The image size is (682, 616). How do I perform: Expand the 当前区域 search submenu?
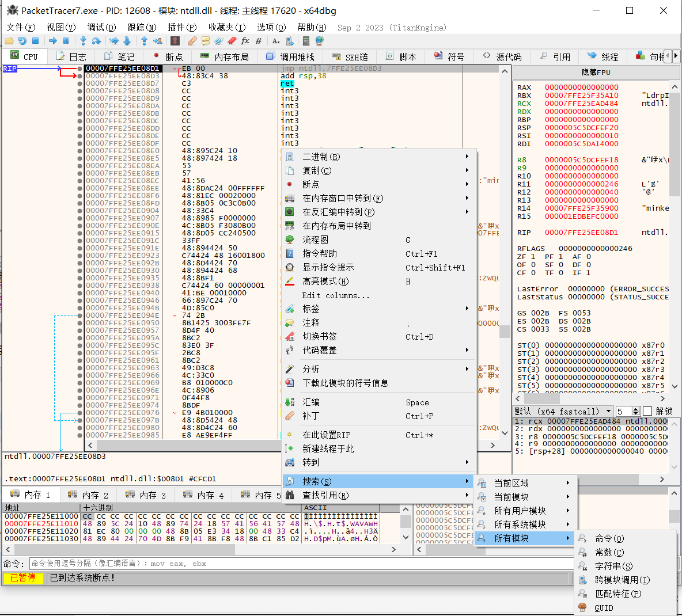point(525,483)
